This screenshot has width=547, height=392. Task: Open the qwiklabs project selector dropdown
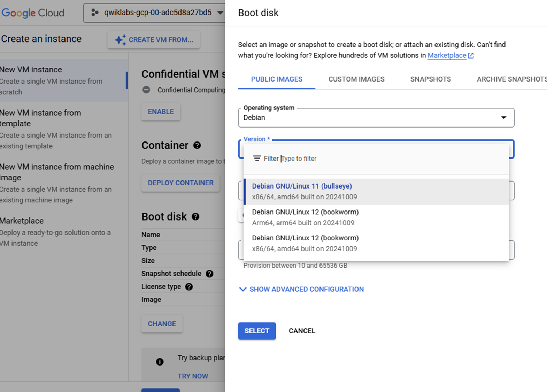pos(154,13)
